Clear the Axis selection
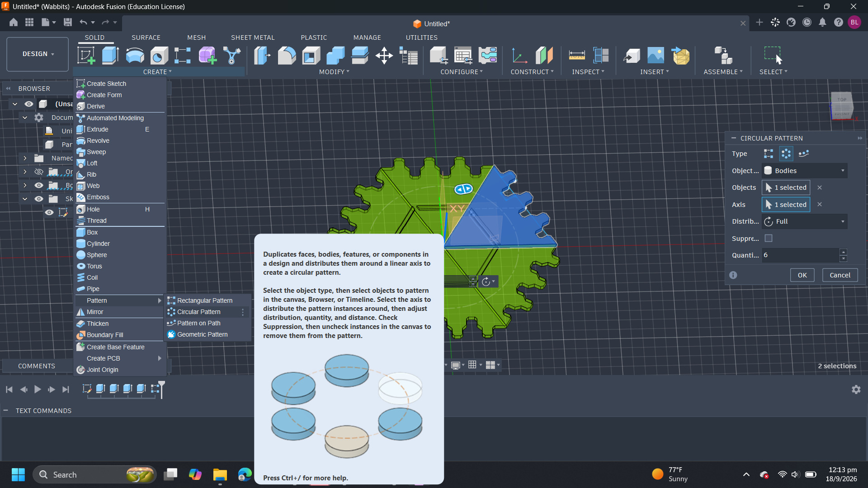Viewport: 868px width, 488px height. coord(820,205)
